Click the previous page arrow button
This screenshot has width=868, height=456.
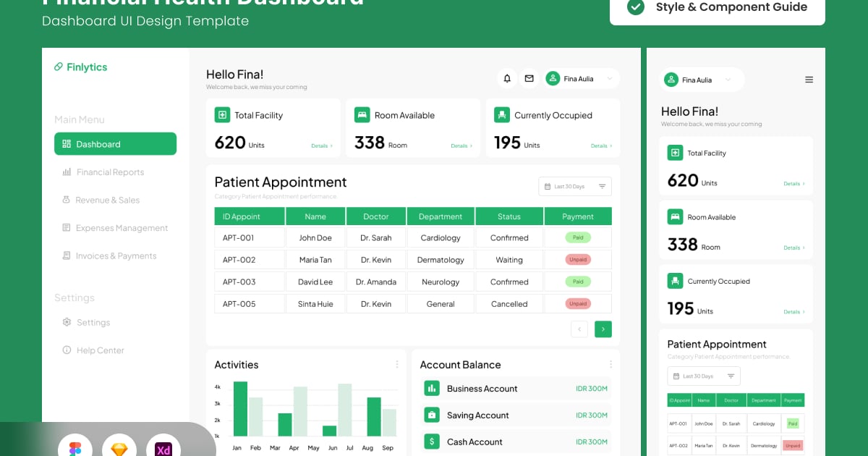[x=579, y=329]
